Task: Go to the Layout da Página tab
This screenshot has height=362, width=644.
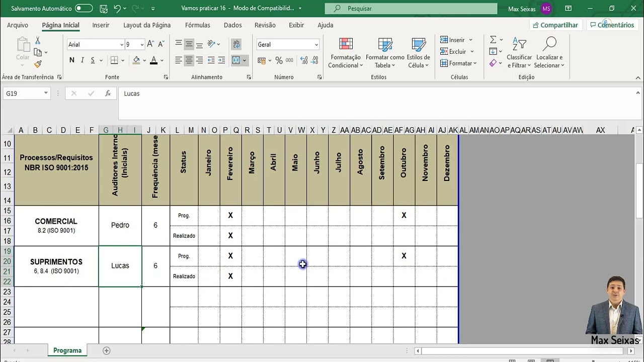Action: coord(147,25)
